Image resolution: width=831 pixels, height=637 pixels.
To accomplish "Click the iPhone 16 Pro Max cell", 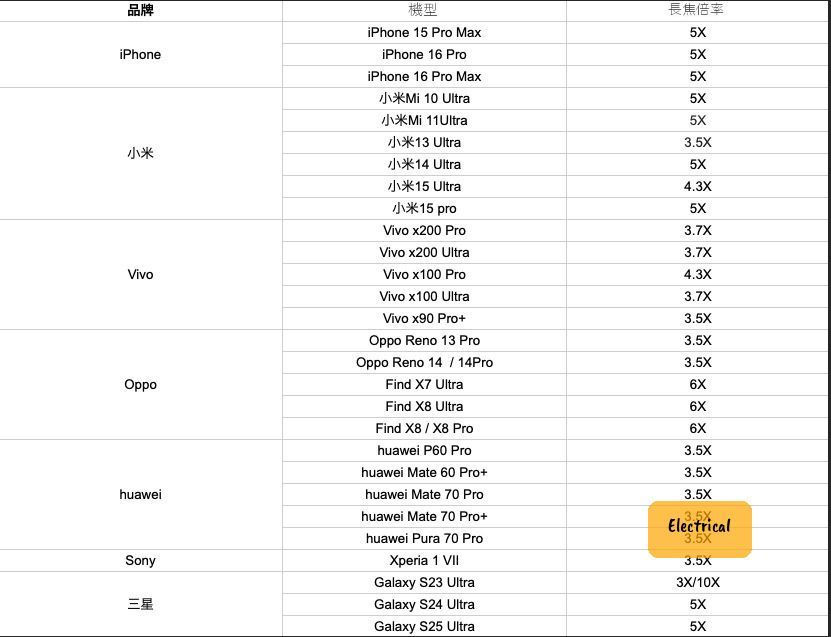I will [424, 76].
